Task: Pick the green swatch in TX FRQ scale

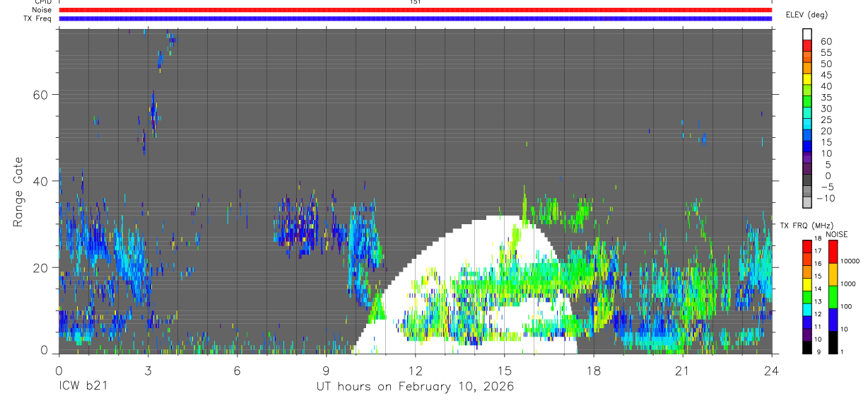Action: pos(808,296)
